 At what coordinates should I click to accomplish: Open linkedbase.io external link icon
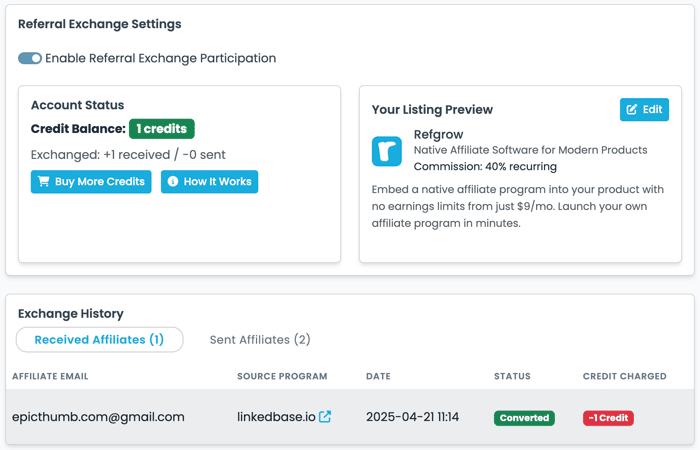coord(325,417)
